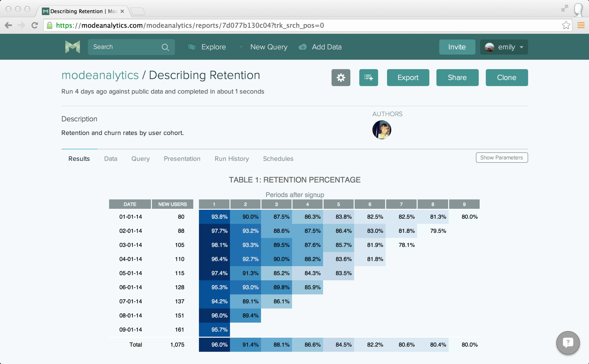
Task: Switch to the Data tab
Action: 111,159
